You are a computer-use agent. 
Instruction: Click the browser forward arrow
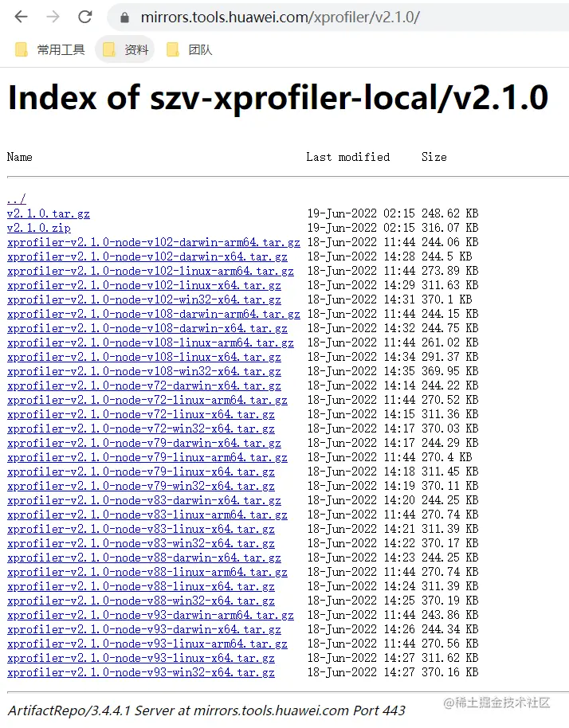53,18
